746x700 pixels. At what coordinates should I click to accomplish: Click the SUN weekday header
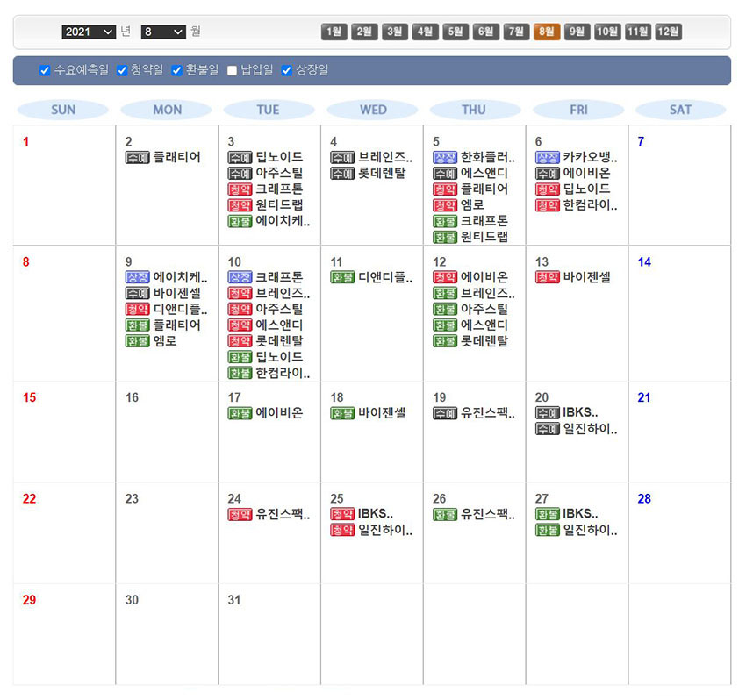point(63,110)
